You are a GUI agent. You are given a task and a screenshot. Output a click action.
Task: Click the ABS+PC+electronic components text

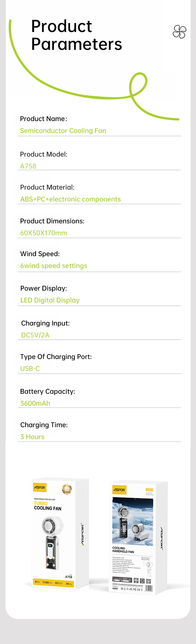click(70, 199)
